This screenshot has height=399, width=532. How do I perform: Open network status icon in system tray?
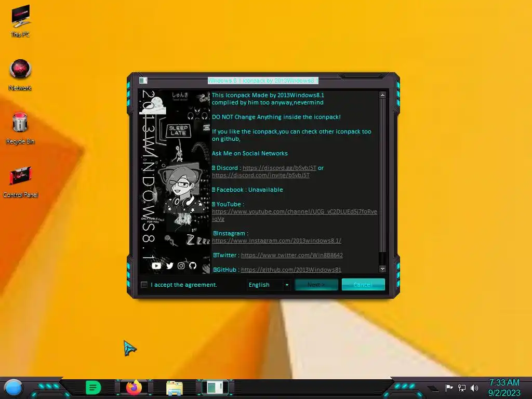coord(461,388)
